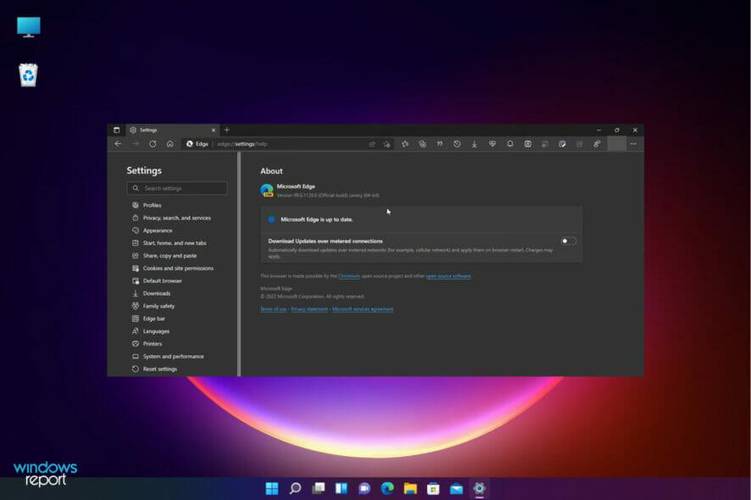Click the Refresh page icon
751x500 pixels.
tap(153, 144)
